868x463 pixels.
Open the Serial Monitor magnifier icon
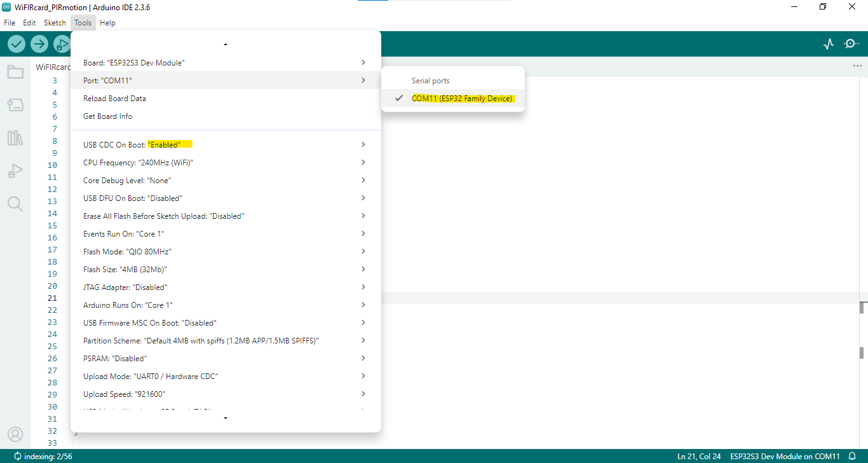[x=851, y=44]
